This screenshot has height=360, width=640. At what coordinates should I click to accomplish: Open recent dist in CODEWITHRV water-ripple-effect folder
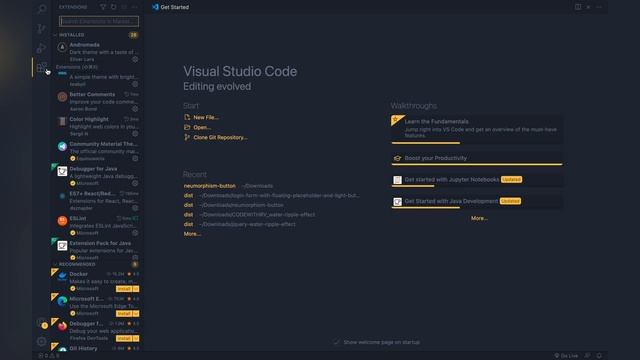pyautogui.click(x=188, y=215)
